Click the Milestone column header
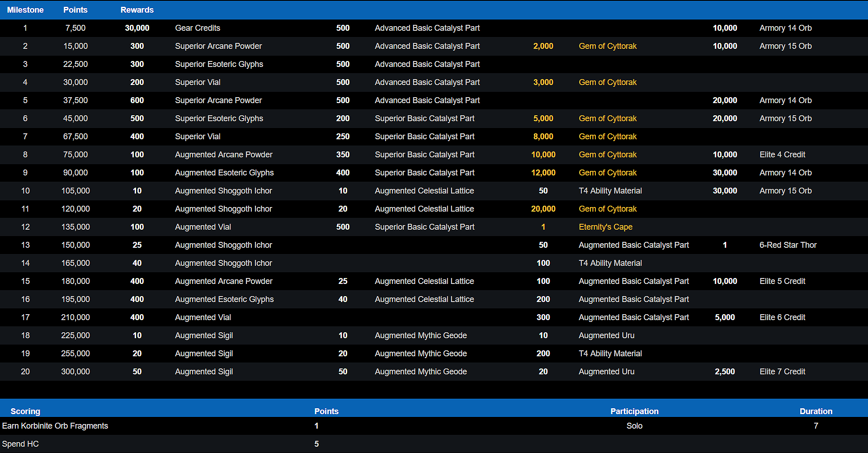This screenshot has height=453, width=868. [25, 10]
